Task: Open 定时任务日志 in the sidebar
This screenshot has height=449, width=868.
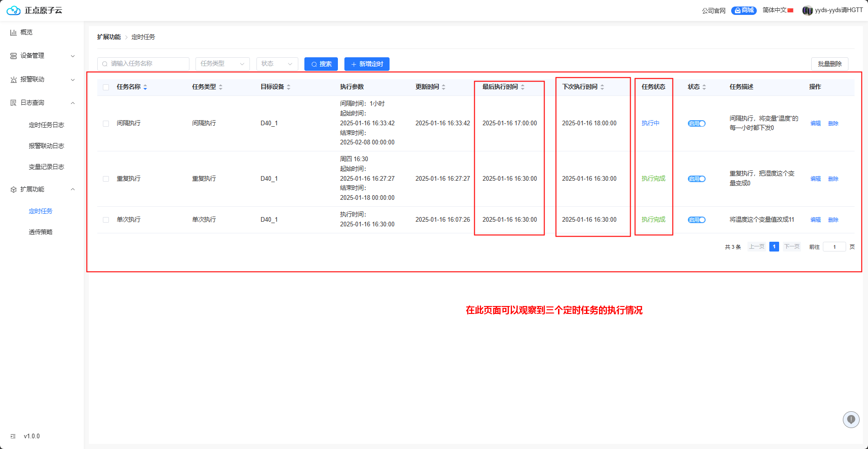Action: click(x=46, y=125)
